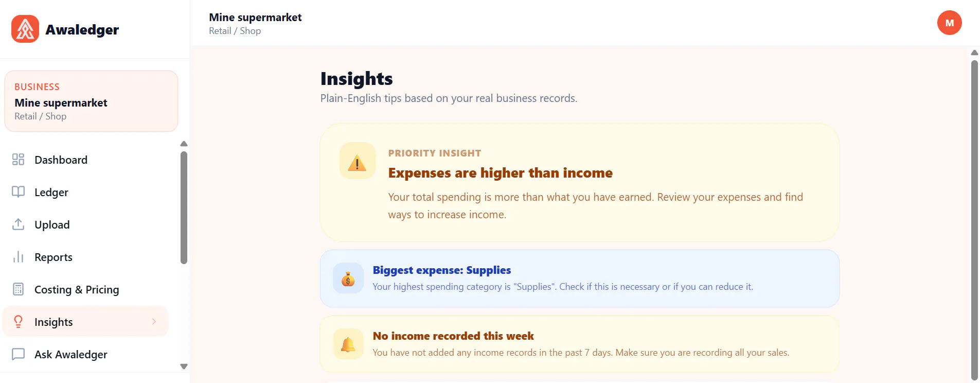Click the main page scrollbar up arrow

pos(974,53)
